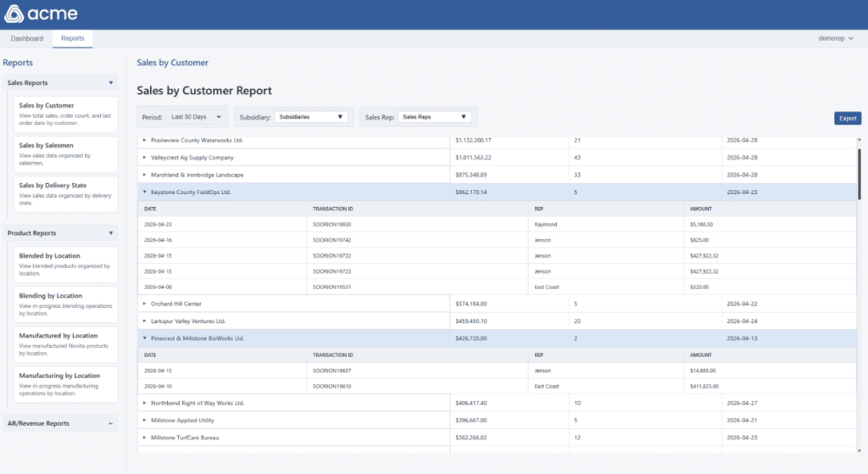Open the Blending by Location report
Image resolution: width=868 pixels, height=474 pixels.
click(65, 304)
